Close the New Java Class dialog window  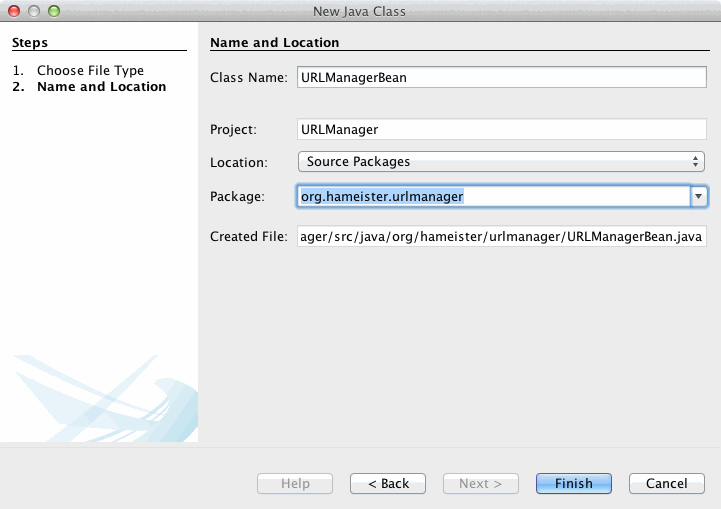pos(14,11)
